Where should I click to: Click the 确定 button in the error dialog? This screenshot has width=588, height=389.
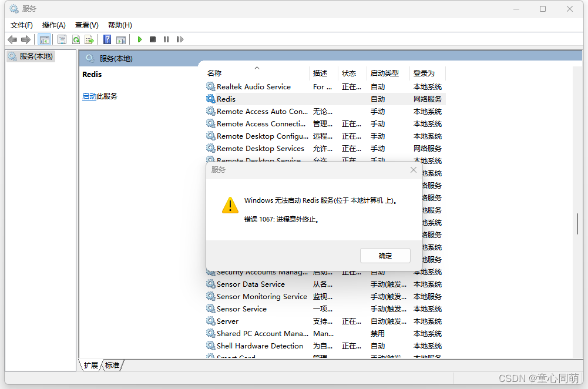click(385, 256)
